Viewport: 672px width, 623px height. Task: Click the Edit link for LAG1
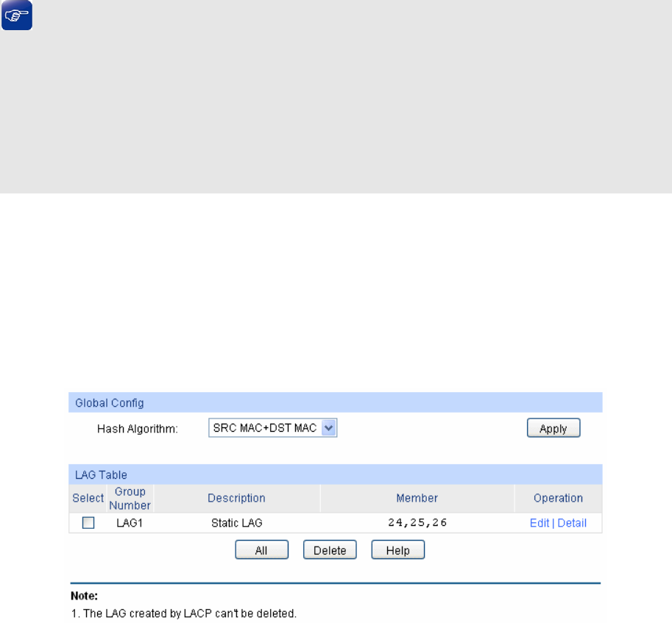(539, 523)
